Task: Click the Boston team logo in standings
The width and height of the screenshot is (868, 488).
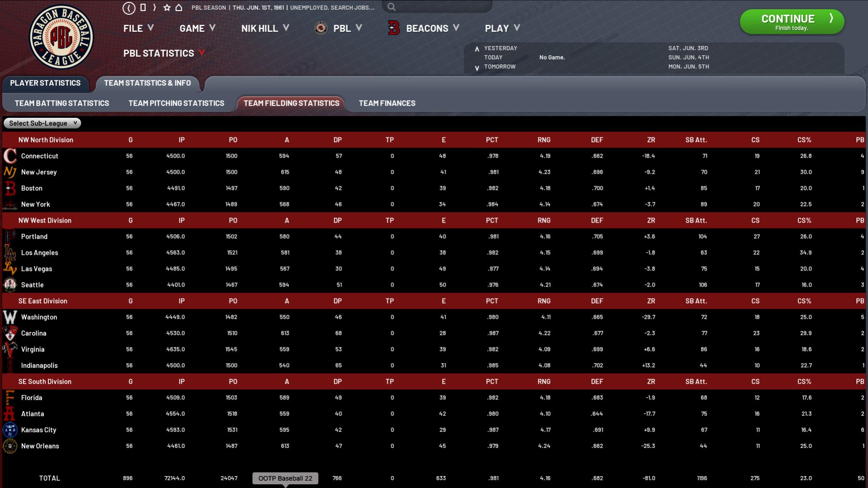Action: coord(10,188)
